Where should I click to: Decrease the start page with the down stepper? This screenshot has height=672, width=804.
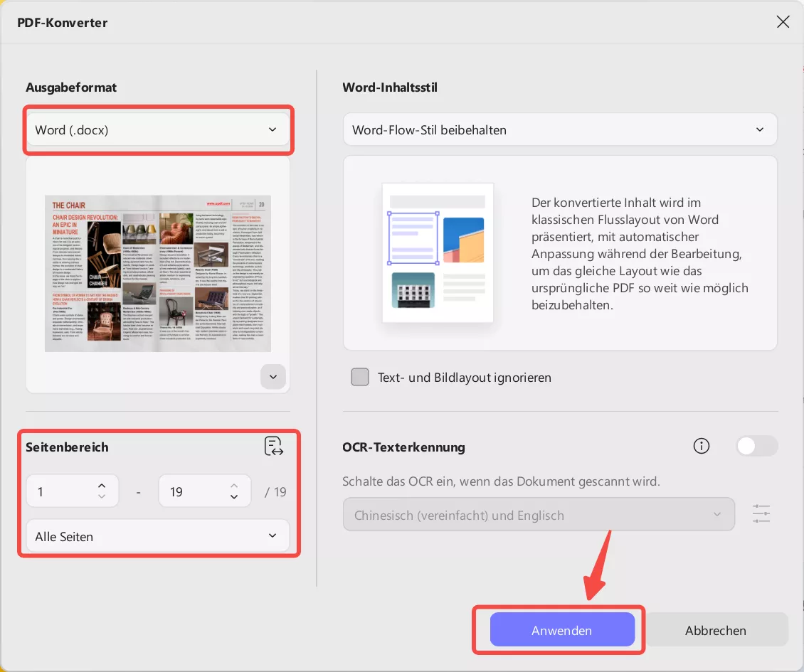(x=101, y=496)
